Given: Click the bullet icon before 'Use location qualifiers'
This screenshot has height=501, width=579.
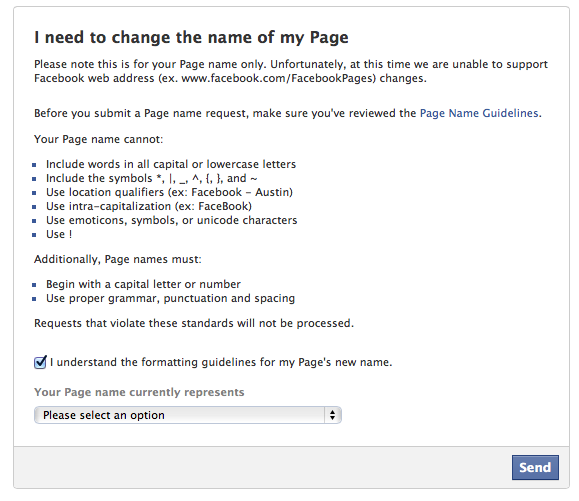Looking at the screenshot, I should (x=34, y=193).
